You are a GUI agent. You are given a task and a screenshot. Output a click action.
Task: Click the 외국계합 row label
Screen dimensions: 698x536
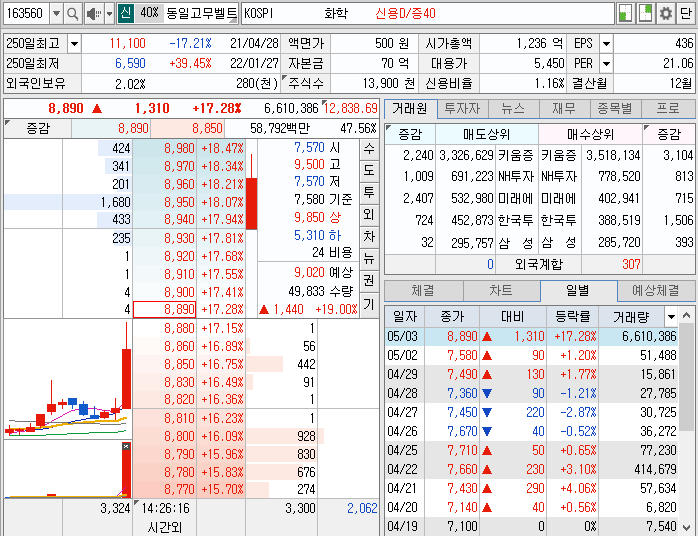pos(539,264)
